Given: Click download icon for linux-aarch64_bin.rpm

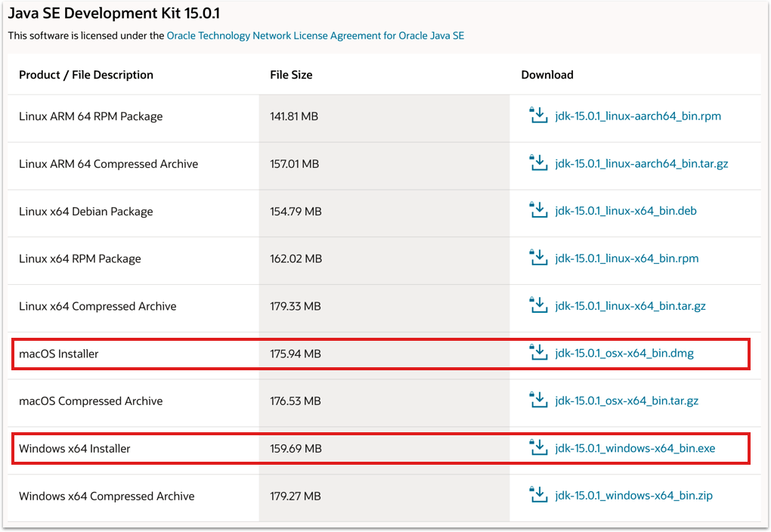Looking at the screenshot, I should 538,115.
